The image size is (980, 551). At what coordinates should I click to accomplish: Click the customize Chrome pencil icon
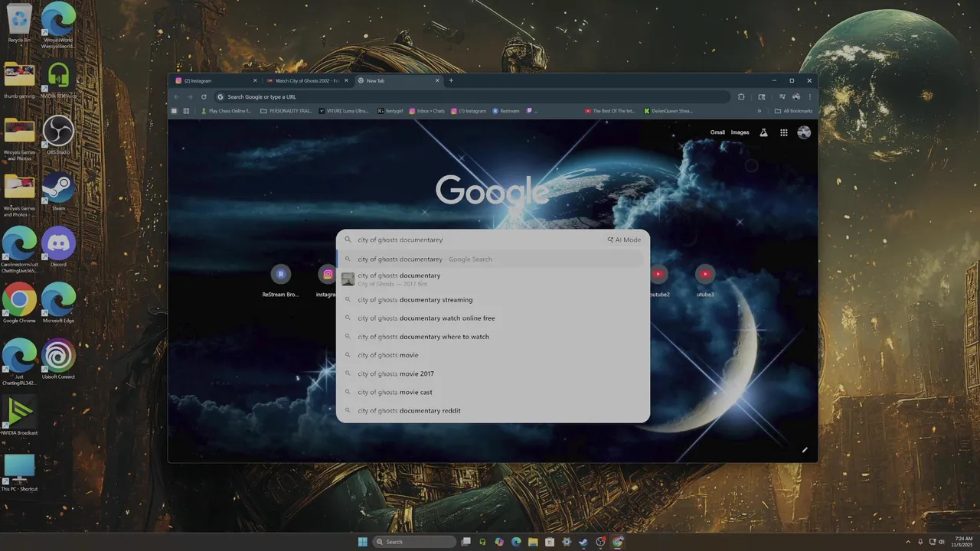click(805, 450)
